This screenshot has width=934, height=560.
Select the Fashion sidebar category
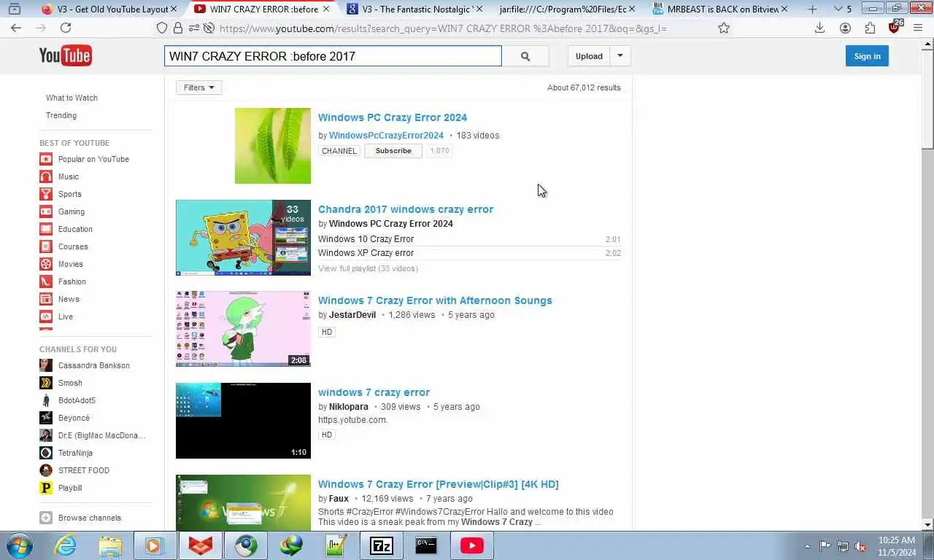[72, 281]
